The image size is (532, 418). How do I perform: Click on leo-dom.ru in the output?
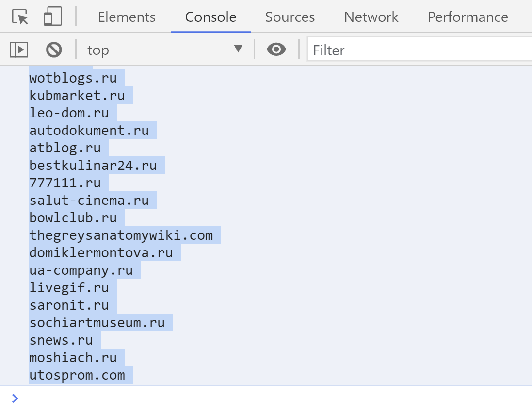[x=69, y=113]
